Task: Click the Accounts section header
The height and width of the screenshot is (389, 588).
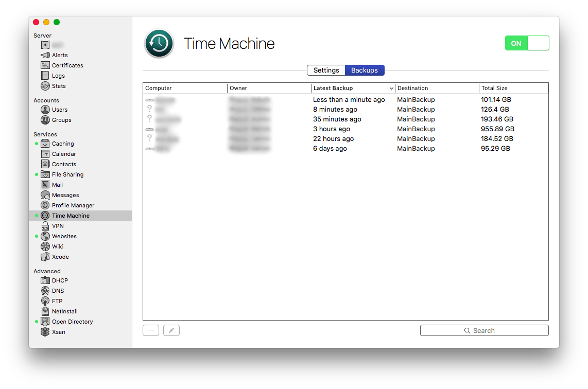Action: [46, 100]
